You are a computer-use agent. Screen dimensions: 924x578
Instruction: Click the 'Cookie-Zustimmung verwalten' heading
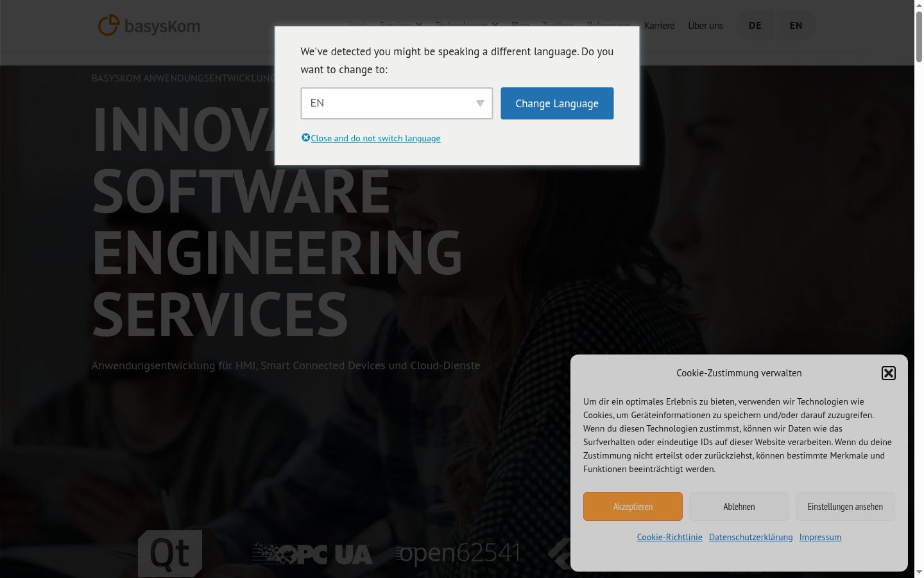(x=739, y=373)
